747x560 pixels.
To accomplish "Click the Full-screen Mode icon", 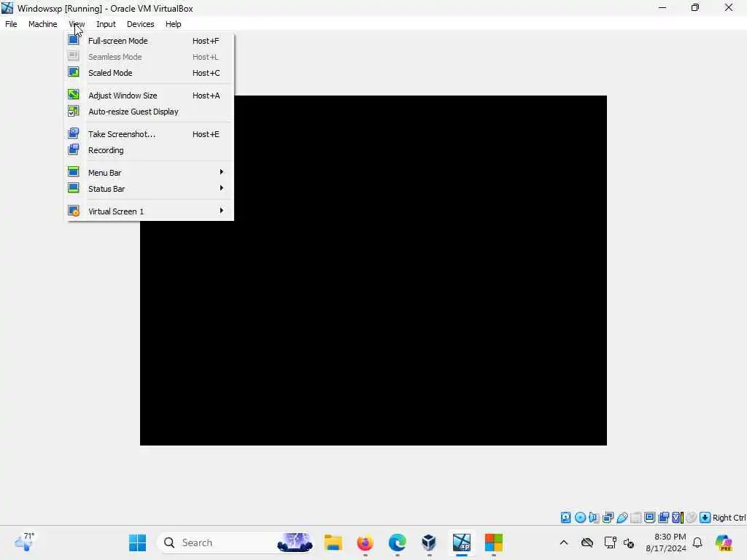I will coord(74,40).
